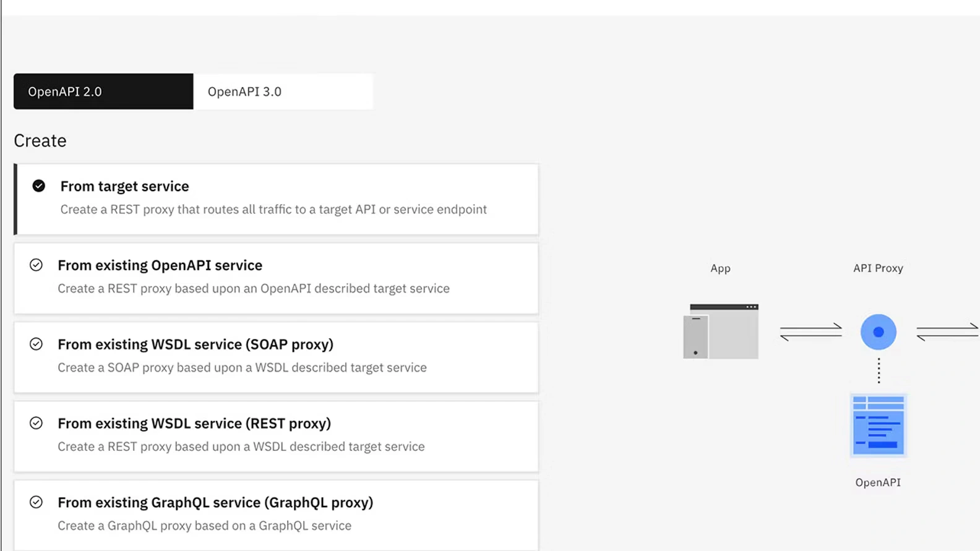Click arrows right of the API Proxy
This screenshot has height=551, width=980.
click(x=947, y=332)
